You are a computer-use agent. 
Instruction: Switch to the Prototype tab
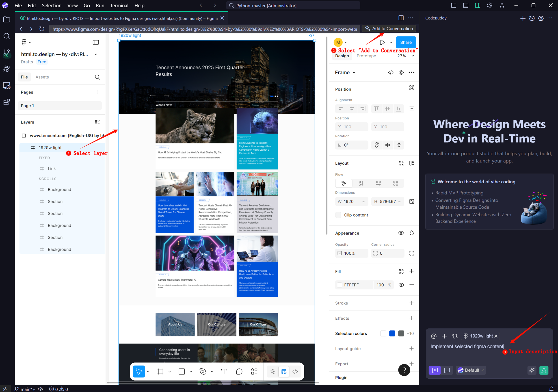pyautogui.click(x=366, y=56)
